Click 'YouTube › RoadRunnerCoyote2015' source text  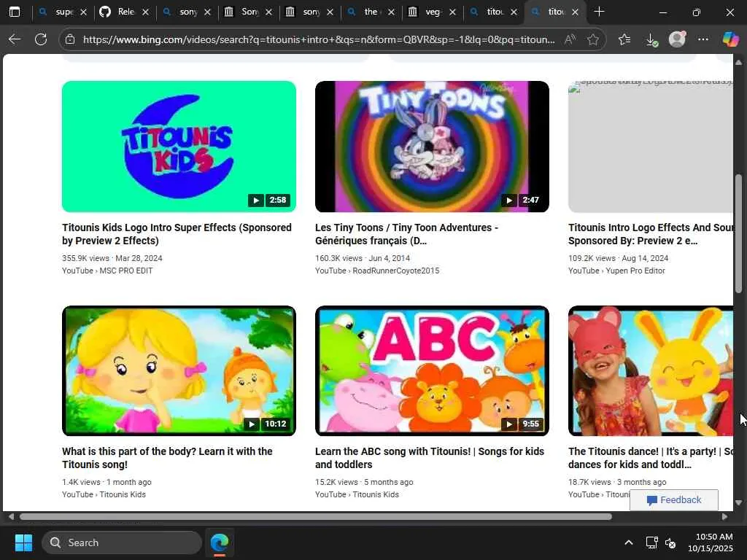click(x=377, y=271)
